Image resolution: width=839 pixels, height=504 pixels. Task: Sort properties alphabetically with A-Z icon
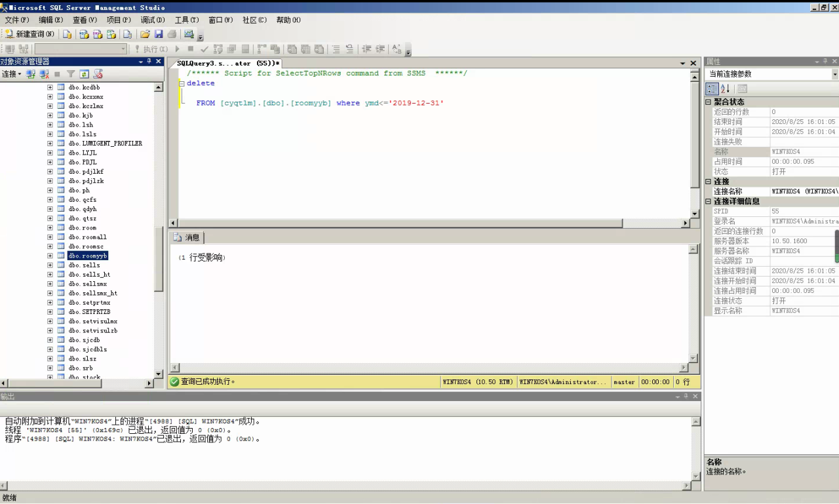(725, 88)
